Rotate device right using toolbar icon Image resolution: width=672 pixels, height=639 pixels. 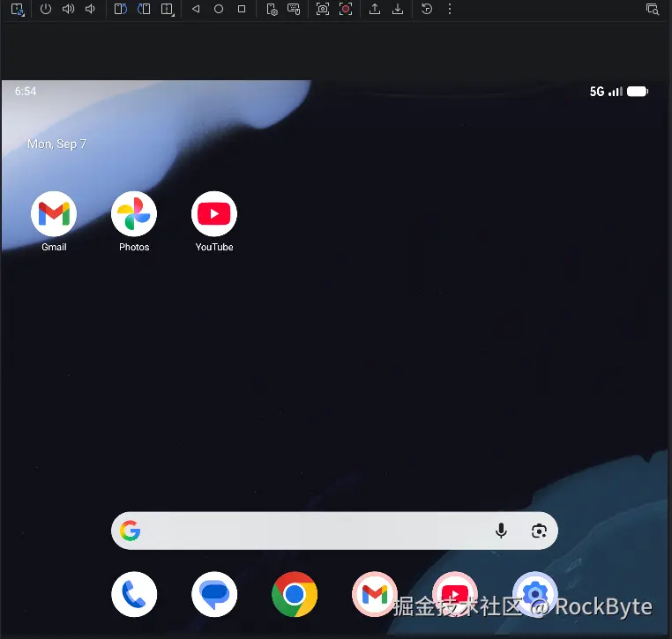pos(144,9)
